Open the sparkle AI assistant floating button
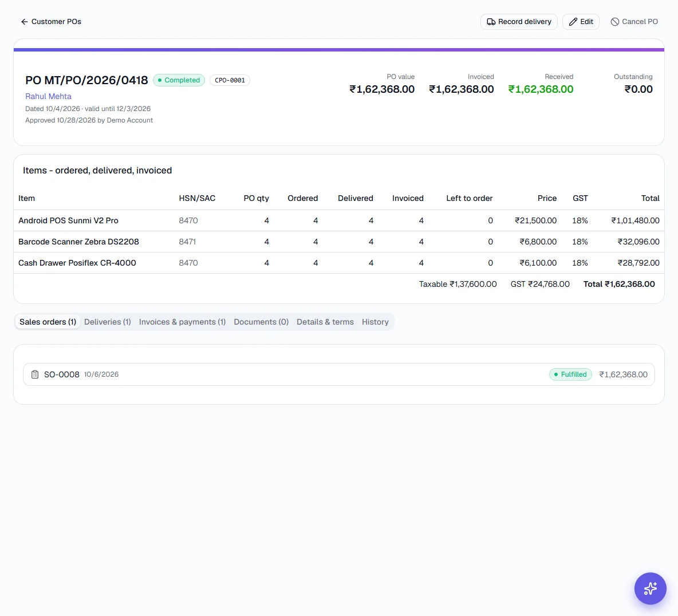This screenshot has width=678, height=616. point(650,589)
